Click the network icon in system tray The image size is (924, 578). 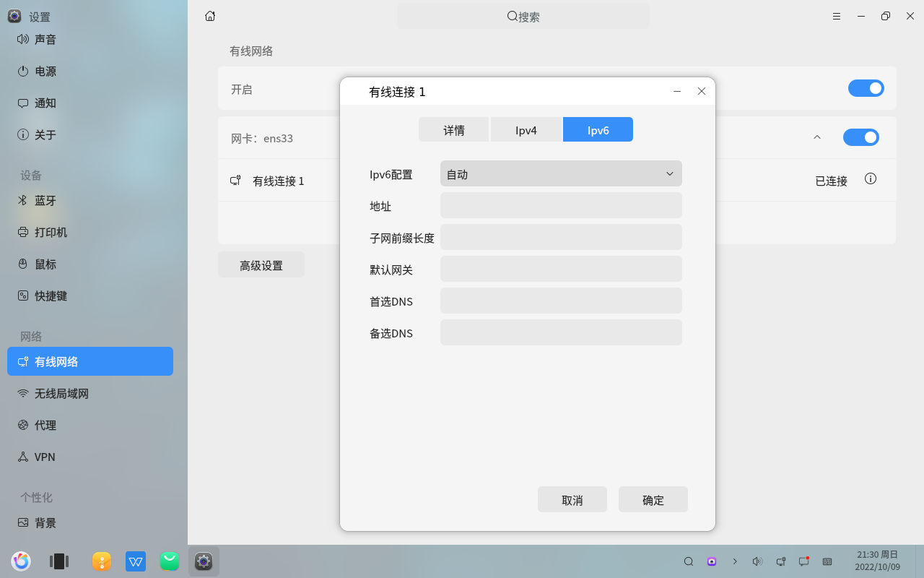click(x=781, y=561)
